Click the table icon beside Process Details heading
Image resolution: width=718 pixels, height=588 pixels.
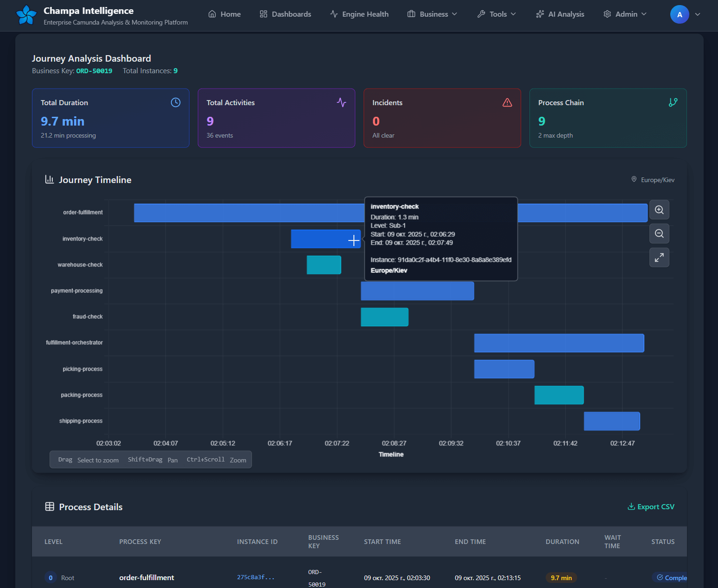(x=49, y=506)
